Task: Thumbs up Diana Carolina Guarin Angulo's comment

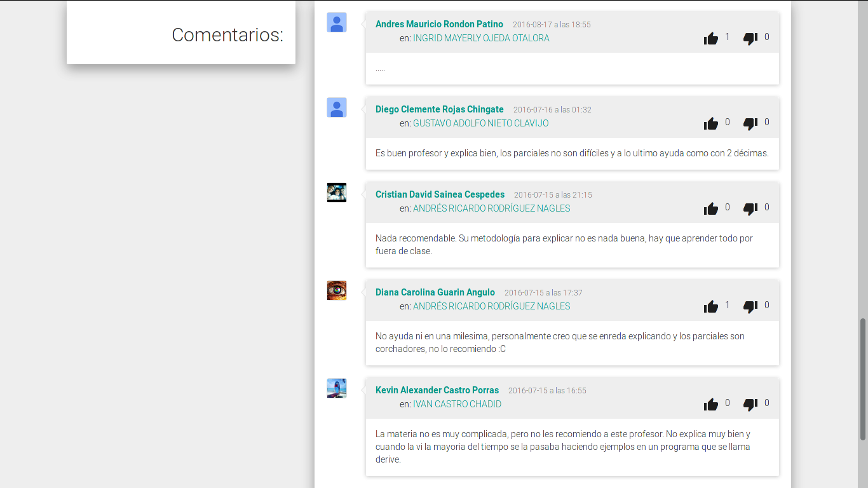Action: [711, 306]
